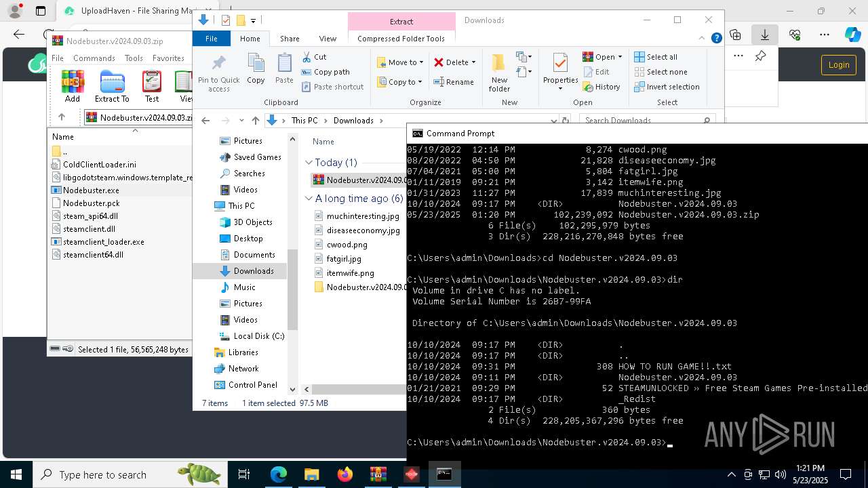Screen dimensions: 868x488
Task: Select Local Disk (C:) in navigation pane
Action: 251,336
